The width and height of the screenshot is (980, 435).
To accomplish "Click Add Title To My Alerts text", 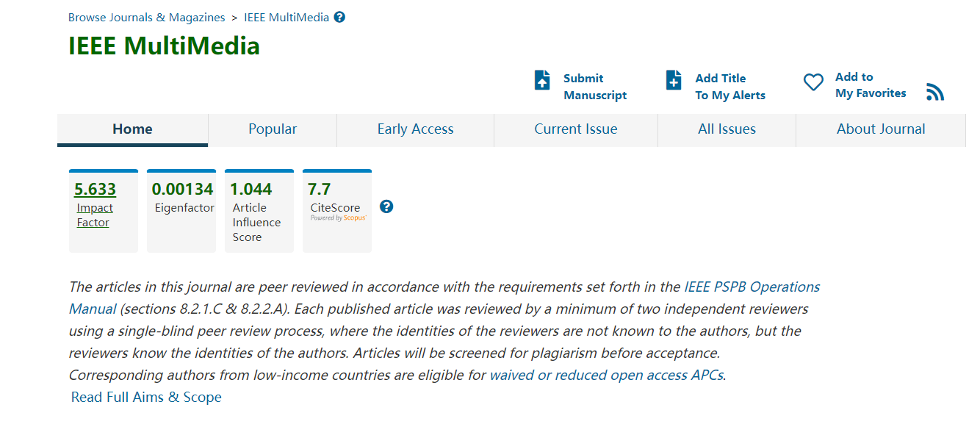I will coord(730,87).
